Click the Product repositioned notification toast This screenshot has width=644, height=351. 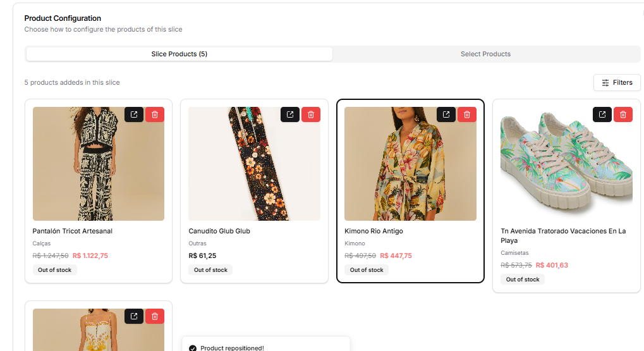point(265,347)
